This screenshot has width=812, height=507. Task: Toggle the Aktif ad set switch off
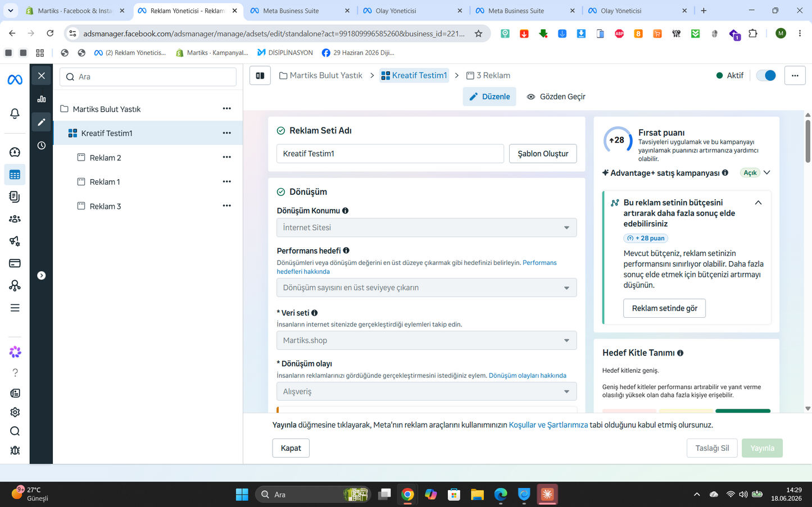(x=766, y=75)
